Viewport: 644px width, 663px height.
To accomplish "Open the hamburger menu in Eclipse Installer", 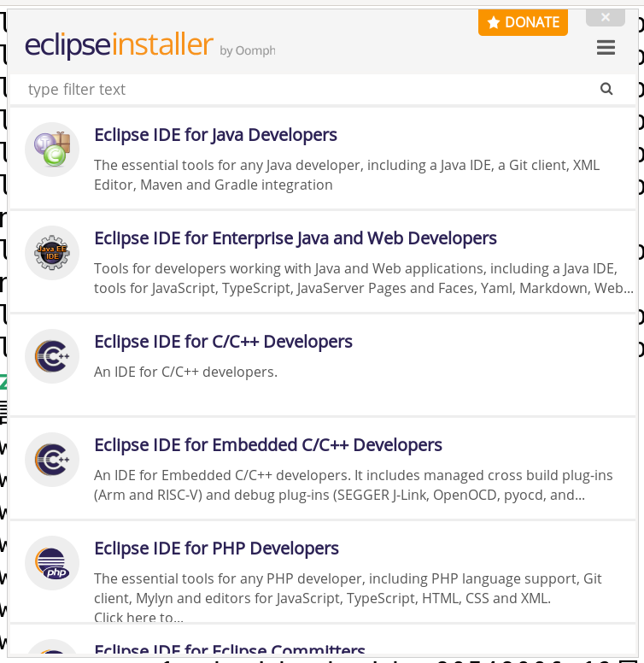I will pos(606,47).
